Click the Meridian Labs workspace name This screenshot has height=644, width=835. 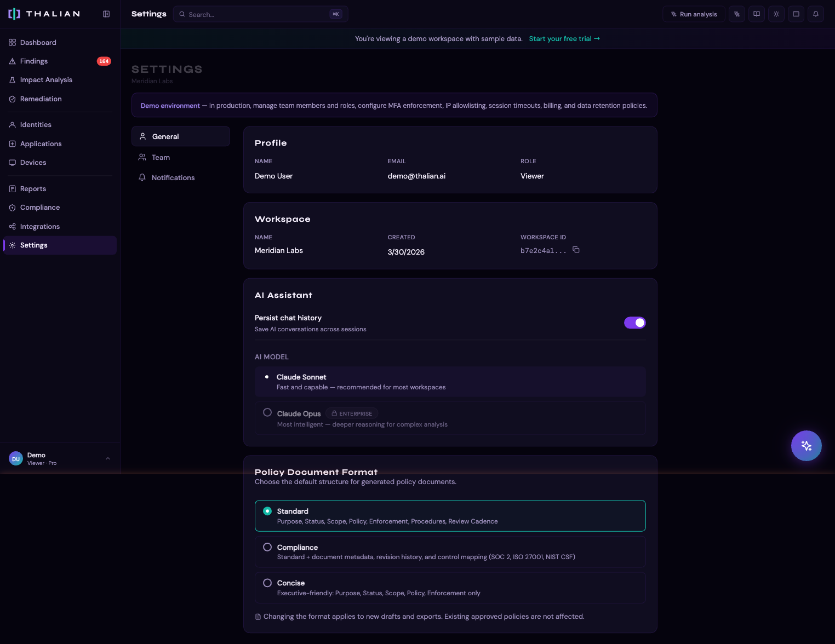(x=279, y=250)
